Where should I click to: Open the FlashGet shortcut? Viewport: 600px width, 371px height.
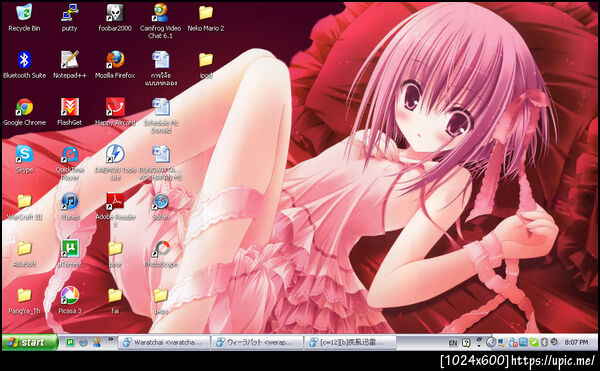point(69,112)
